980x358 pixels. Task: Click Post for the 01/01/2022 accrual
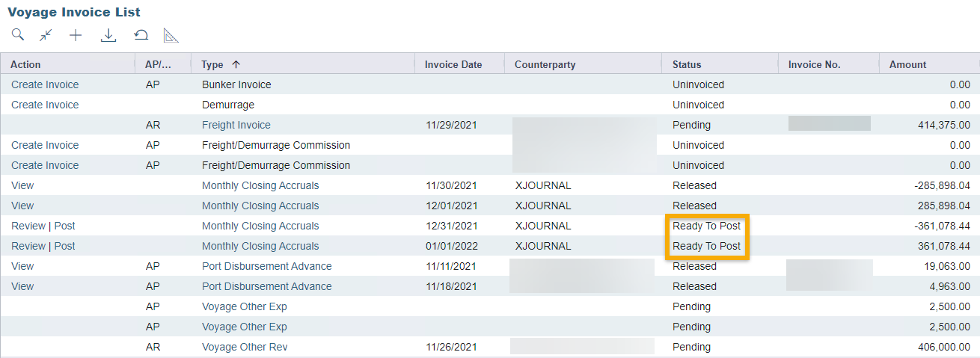(65, 246)
